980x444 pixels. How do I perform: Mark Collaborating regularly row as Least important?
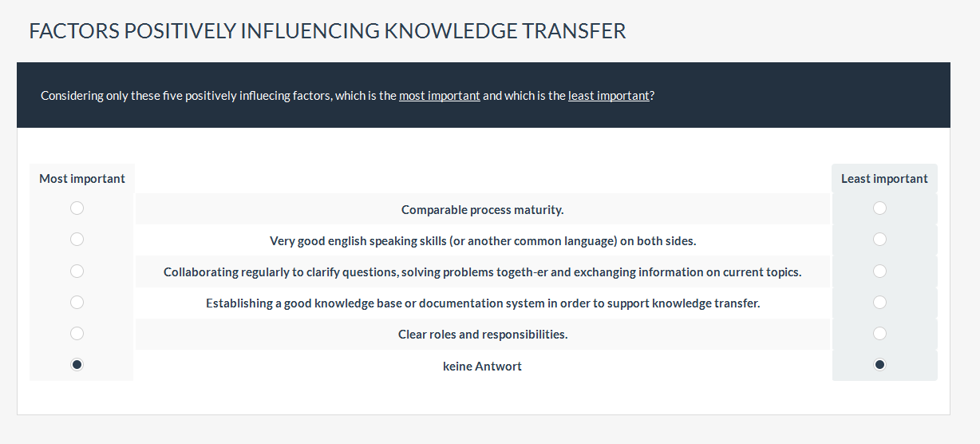[x=879, y=272]
